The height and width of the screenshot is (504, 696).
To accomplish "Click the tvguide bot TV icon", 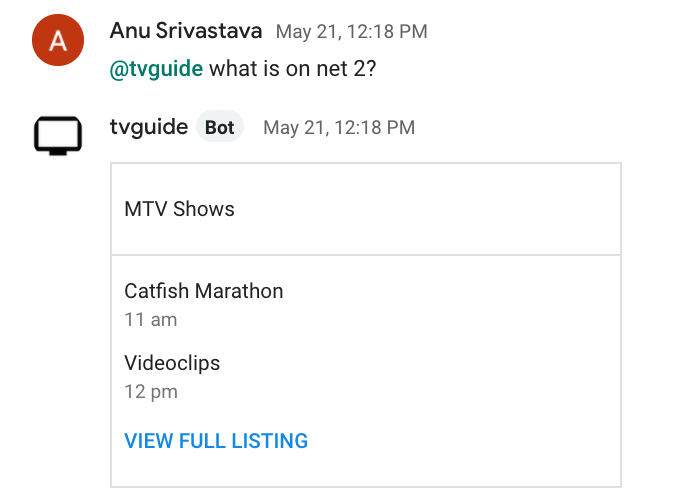I will (x=58, y=136).
